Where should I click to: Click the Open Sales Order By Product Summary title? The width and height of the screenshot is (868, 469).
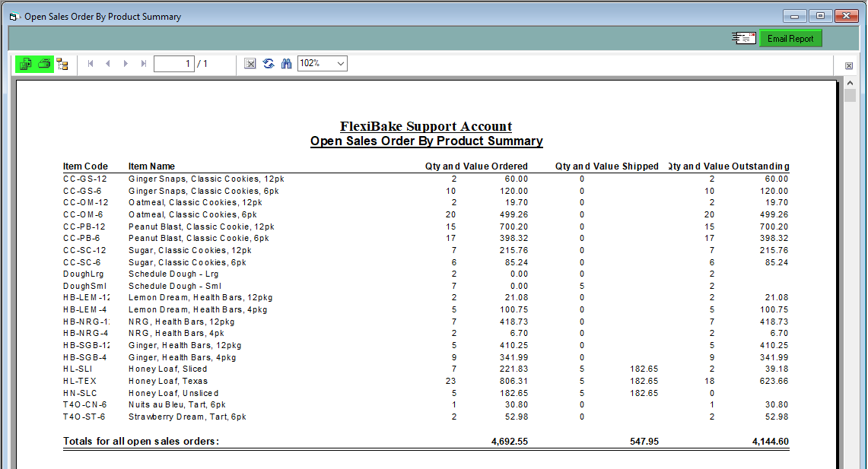[426, 141]
